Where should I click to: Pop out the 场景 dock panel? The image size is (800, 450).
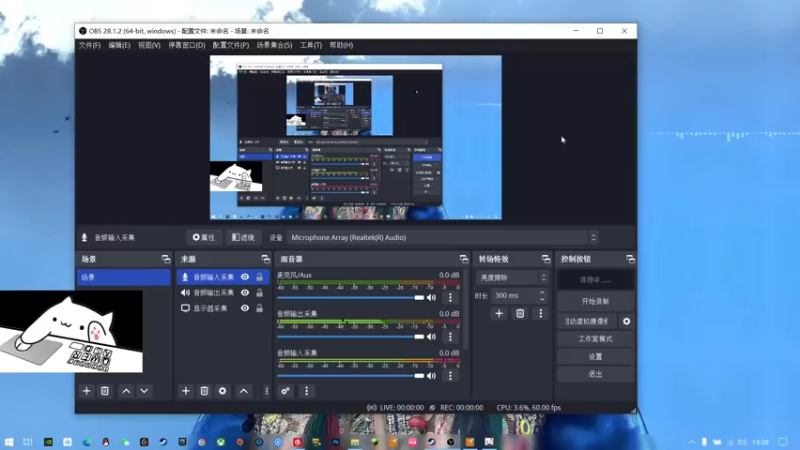tap(166, 259)
